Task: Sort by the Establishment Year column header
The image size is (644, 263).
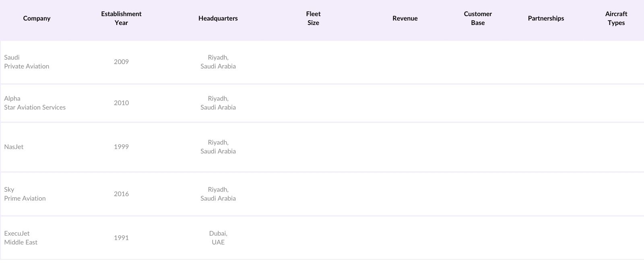Action: coord(121,18)
